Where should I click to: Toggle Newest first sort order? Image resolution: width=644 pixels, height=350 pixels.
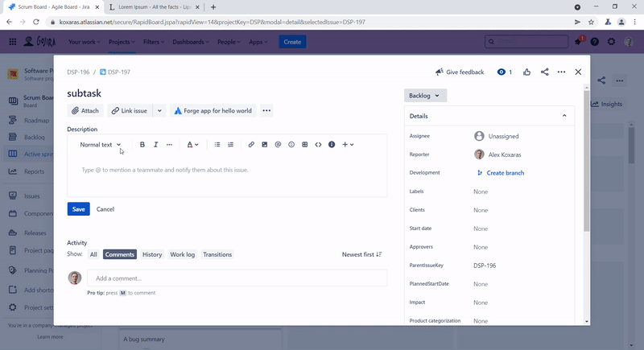point(361,254)
